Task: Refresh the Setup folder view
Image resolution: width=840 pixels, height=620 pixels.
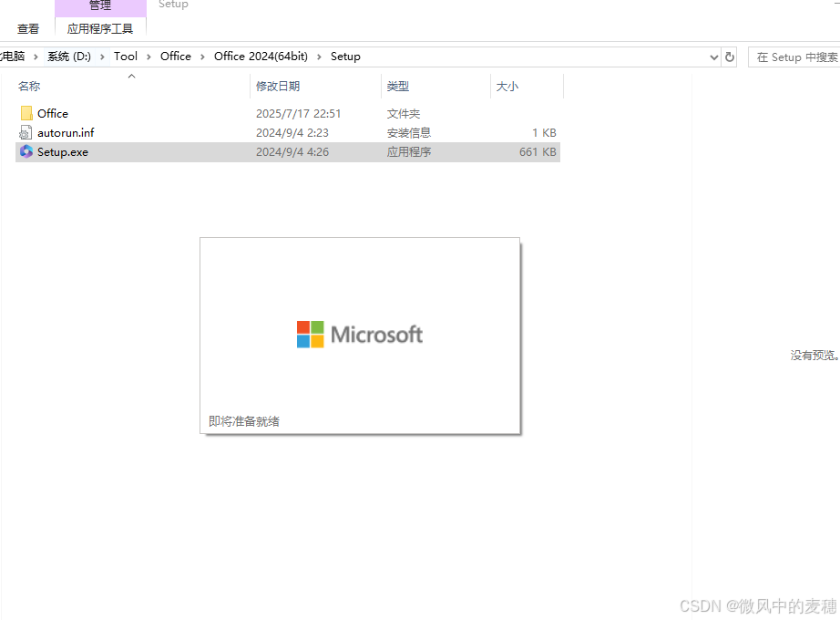Action: 730,57
